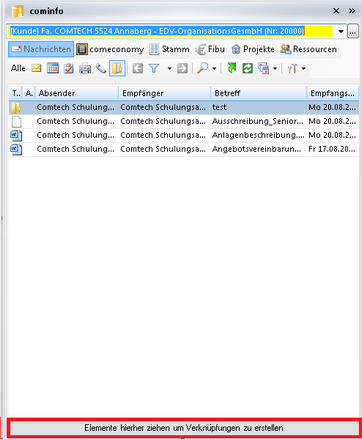Click blank document icon of Ausschreibung row
This screenshot has height=439, width=362.
pyautogui.click(x=17, y=121)
